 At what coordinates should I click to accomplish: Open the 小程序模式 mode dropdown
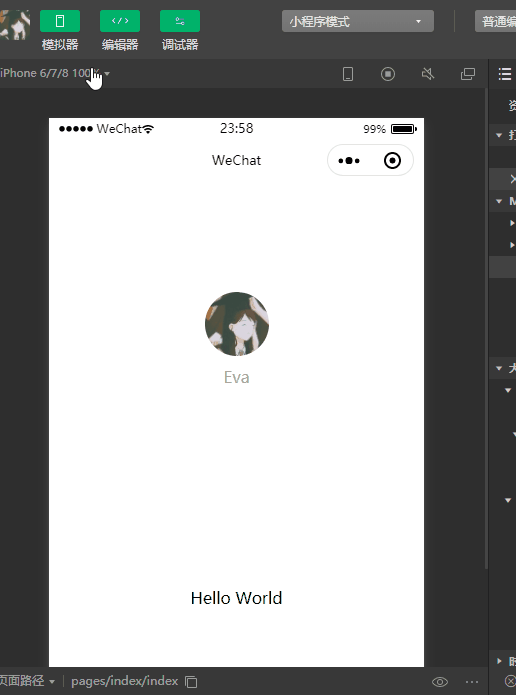tap(358, 21)
